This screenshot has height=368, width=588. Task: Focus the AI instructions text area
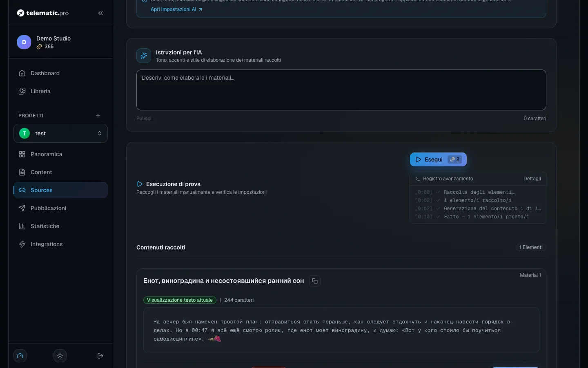pos(341,90)
